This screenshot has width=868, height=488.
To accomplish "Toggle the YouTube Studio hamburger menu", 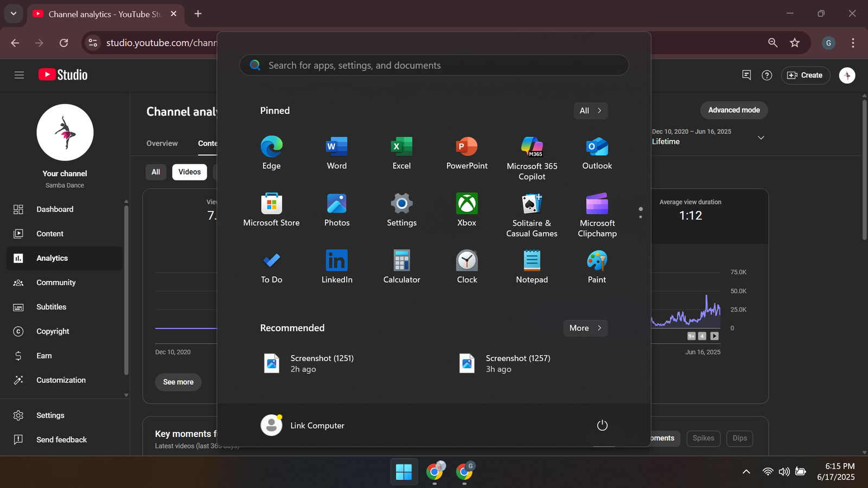I will point(19,75).
